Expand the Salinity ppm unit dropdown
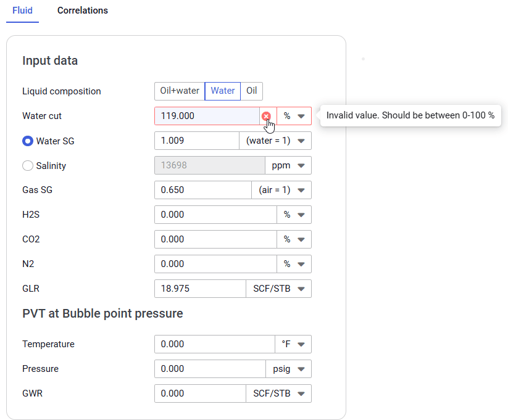The width and height of the screenshot is (508, 420). (288, 165)
